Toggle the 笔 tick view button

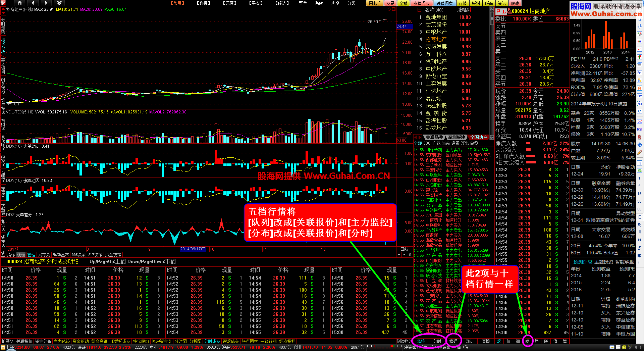(x=499, y=341)
